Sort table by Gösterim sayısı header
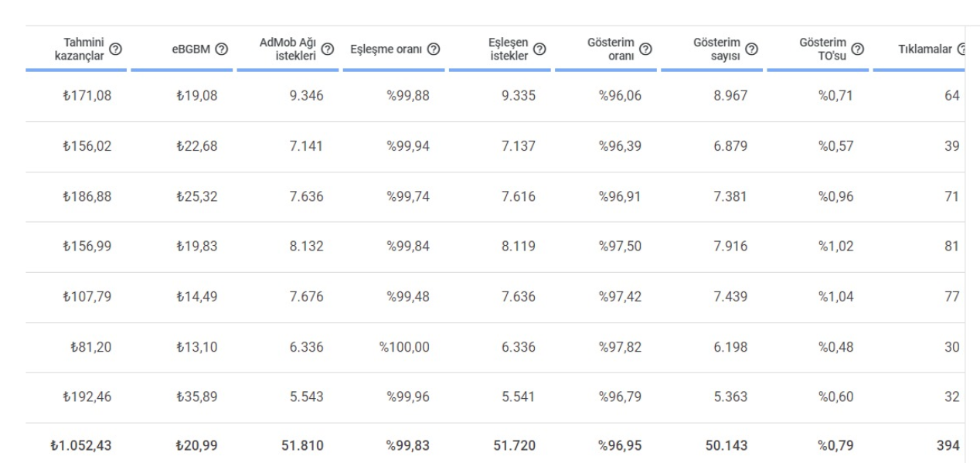This screenshot has height=463, width=980. (x=717, y=49)
